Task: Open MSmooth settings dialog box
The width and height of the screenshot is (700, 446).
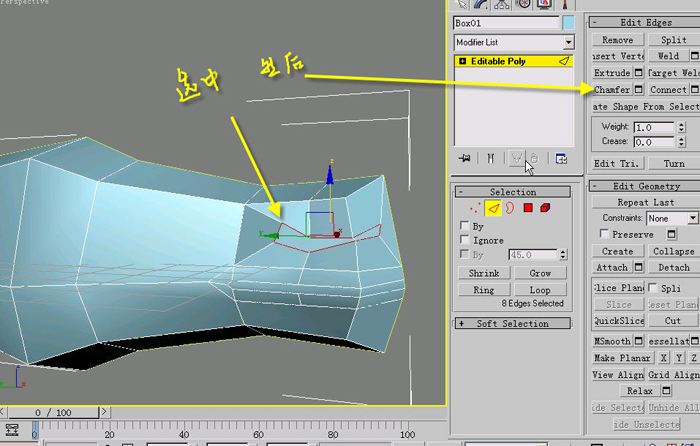Action: pyautogui.click(x=639, y=341)
